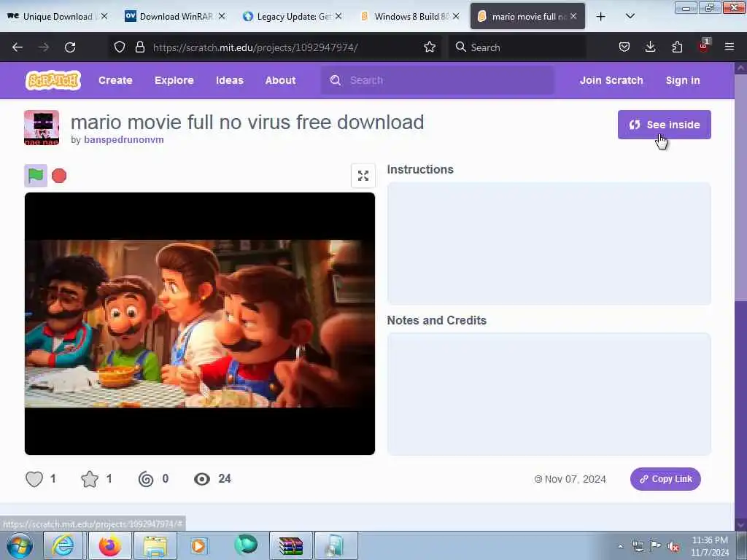
Task: Click the remix spiral count icon
Action: point(146,479)
